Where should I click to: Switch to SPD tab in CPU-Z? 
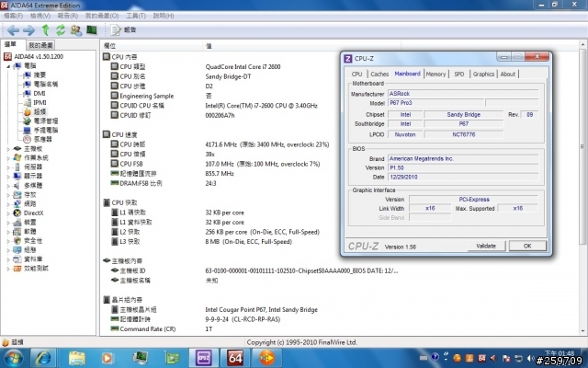[459, 74]
